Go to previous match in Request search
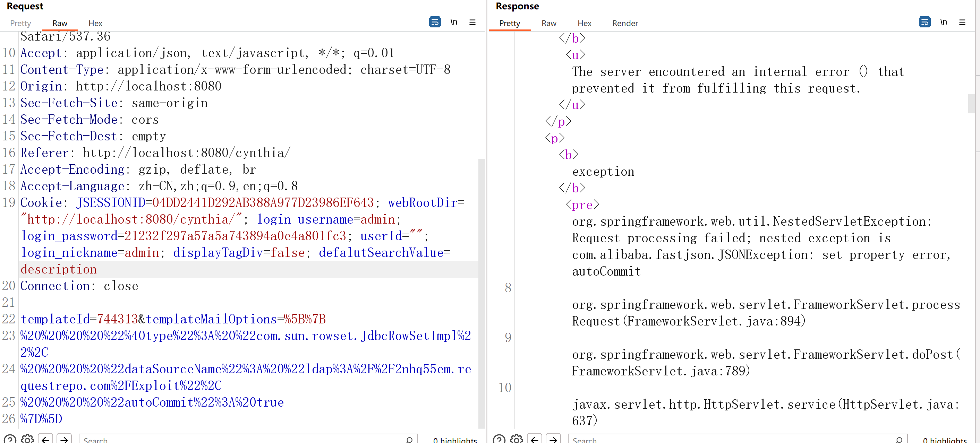980x443 pixels. (45, 439)
